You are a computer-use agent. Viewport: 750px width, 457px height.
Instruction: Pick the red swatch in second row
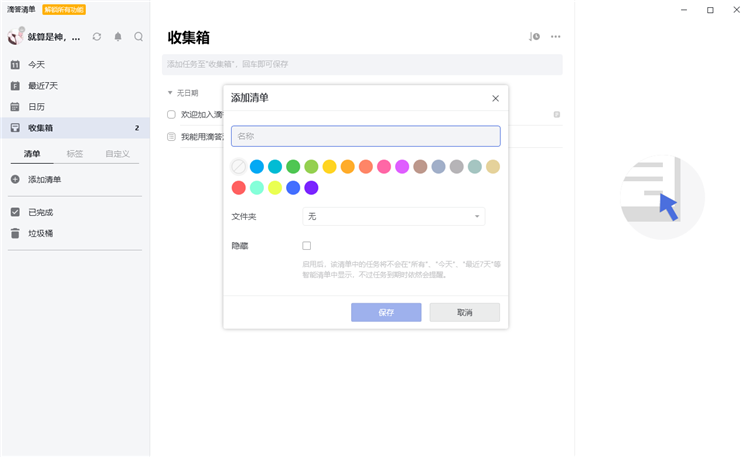click(x=239, y=188)
